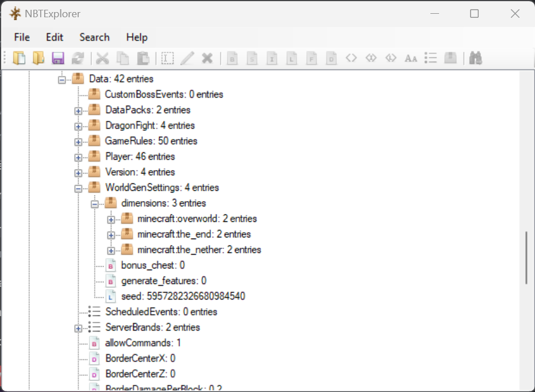Viewport: 535px width, 392px height.
Task: Expand the Player compound node
Action: tap(78, 157)
